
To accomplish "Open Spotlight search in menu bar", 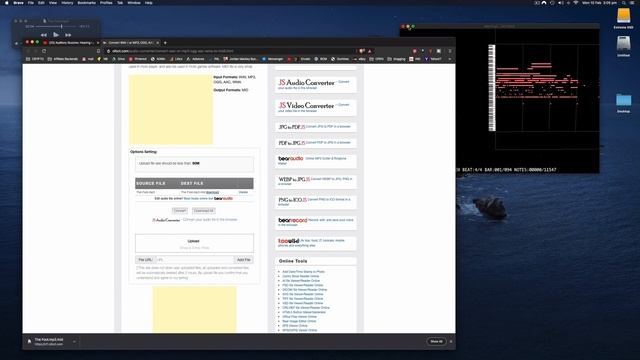I will [624, 2].
